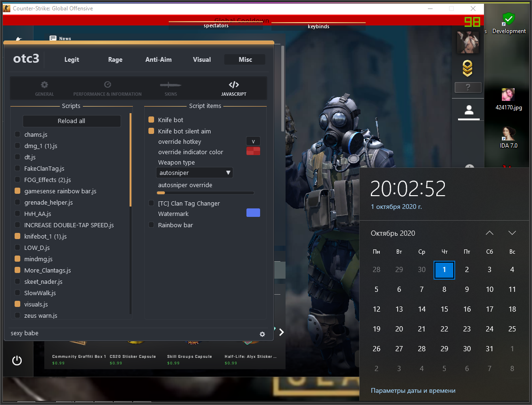Click the settings gear next to sexy babe

tap(262, 334)
